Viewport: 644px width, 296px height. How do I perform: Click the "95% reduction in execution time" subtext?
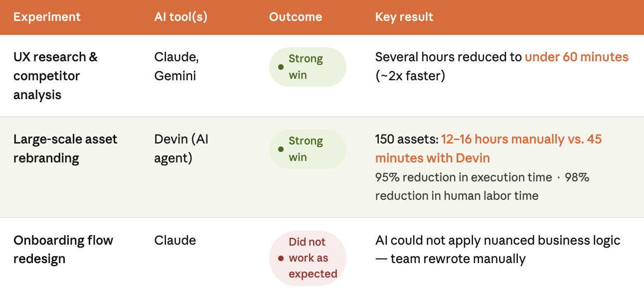(464, 177)
